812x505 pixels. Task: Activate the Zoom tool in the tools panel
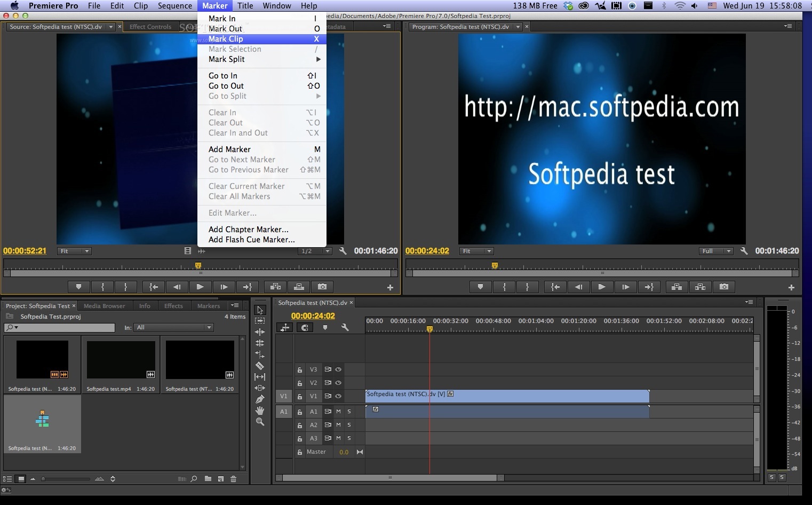click(260, 422)
